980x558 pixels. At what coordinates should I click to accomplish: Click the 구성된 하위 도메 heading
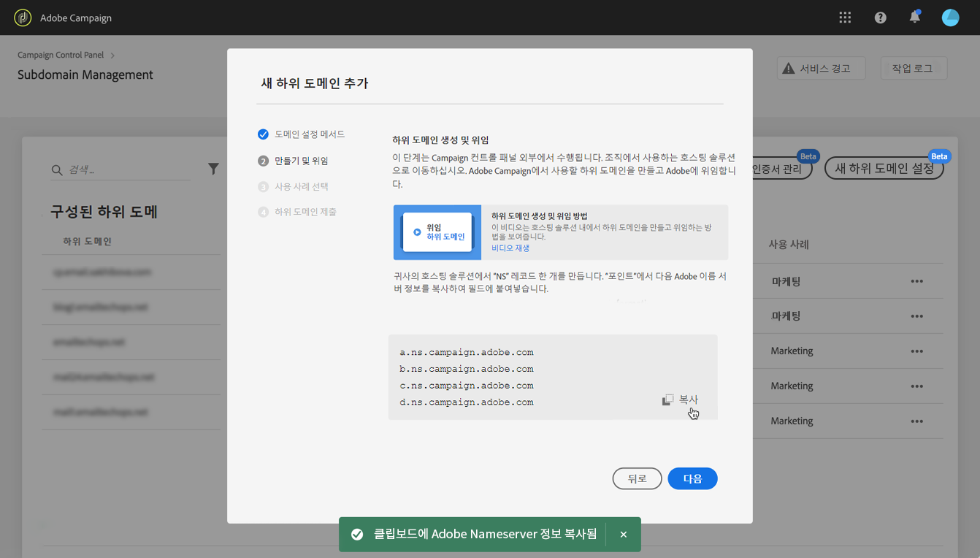tap(104, 212)
